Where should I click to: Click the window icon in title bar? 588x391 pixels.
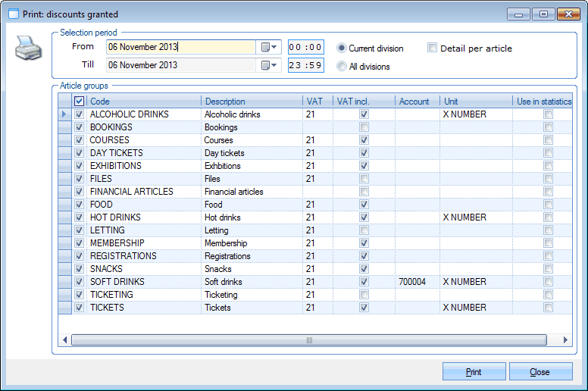(14, 14)
